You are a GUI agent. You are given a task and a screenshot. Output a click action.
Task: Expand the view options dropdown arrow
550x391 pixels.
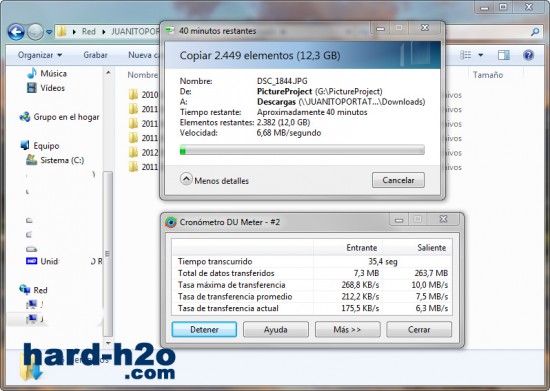(481, 55)
